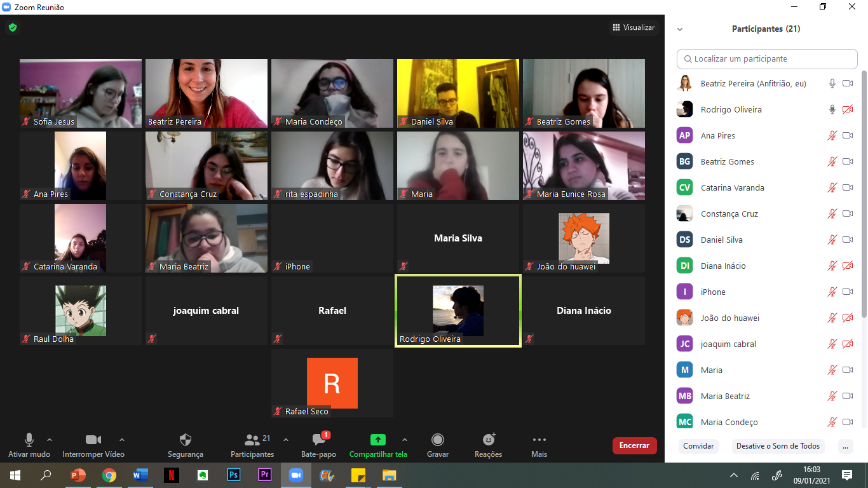This screenshot has width=868, height=488.
Task: Click the Compartilhar tela share icon
Action: [x=378, y=440]
